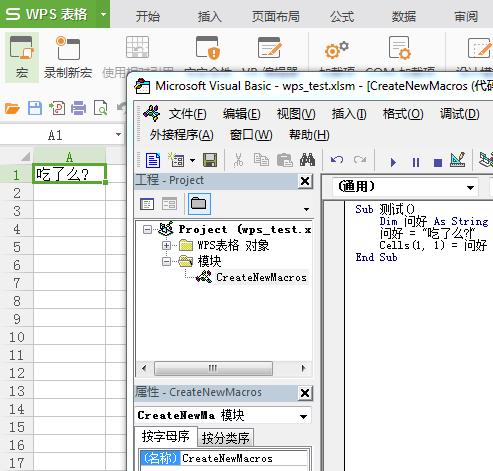Open the 开始 ribbon tab
This screenshot has width=493, height=471.
coord(148,16)
